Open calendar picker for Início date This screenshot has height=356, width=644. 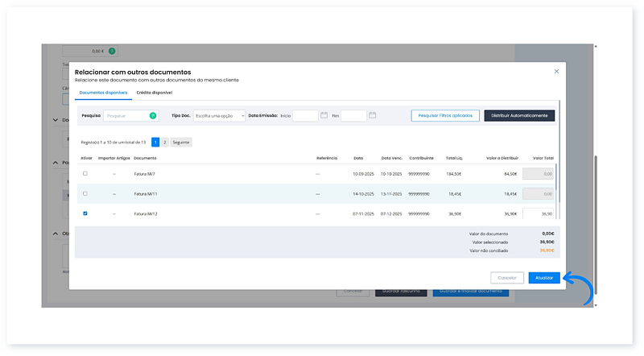click(x=324, y=116)
